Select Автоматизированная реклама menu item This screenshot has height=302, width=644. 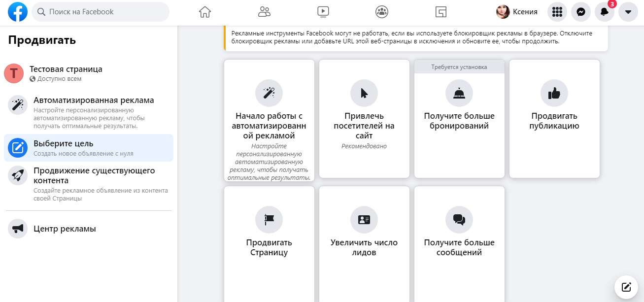coord(89,113)
